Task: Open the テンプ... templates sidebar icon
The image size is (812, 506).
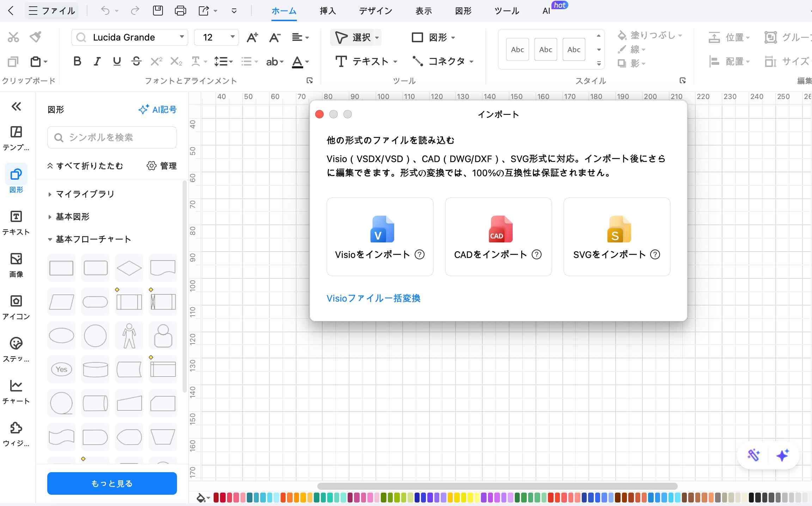Action: pyautogui.click(x=16, y=138)
